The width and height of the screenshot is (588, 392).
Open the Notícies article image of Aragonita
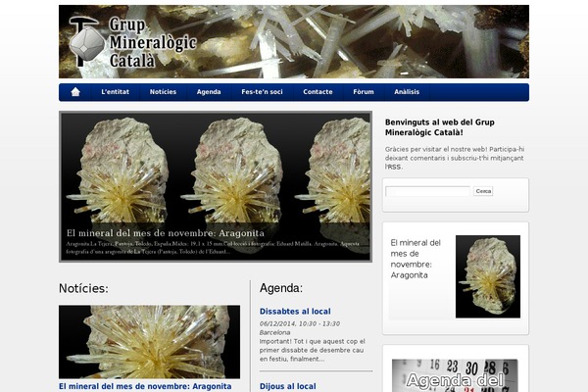[149, 342]
